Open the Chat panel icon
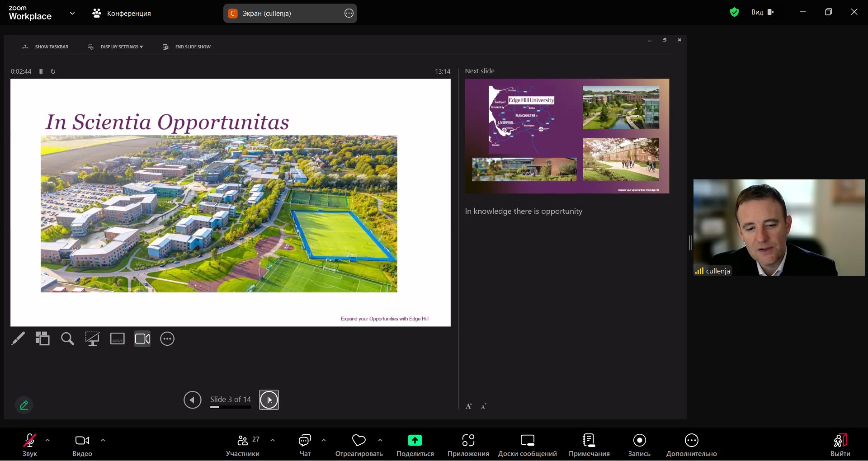The height and width of the screenshot is (461, 868). [305, 441]
